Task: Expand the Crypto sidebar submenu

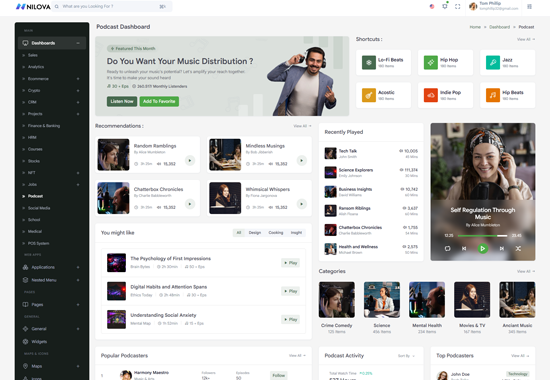Action: [78, 91]
